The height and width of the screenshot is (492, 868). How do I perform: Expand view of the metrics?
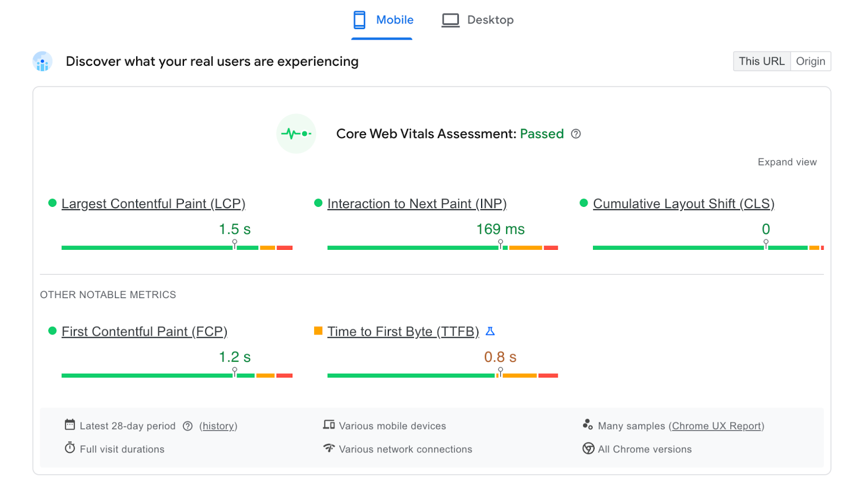(x=787, y=162)
